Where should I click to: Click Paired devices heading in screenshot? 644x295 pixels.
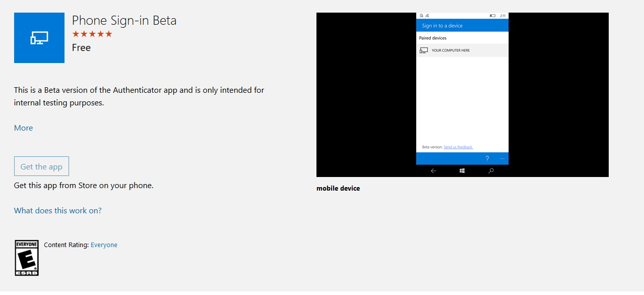tap(433, 38)
